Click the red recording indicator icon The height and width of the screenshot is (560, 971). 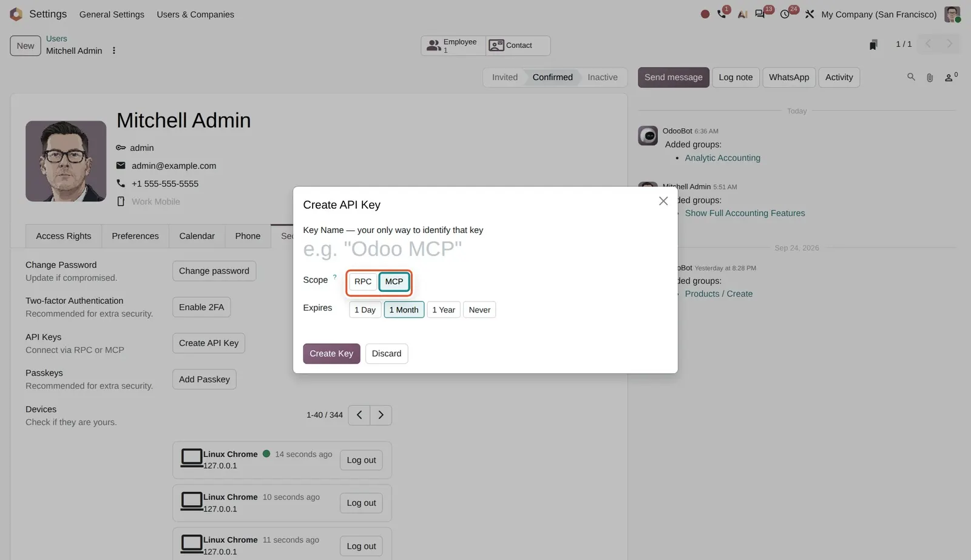pos(705,14)
